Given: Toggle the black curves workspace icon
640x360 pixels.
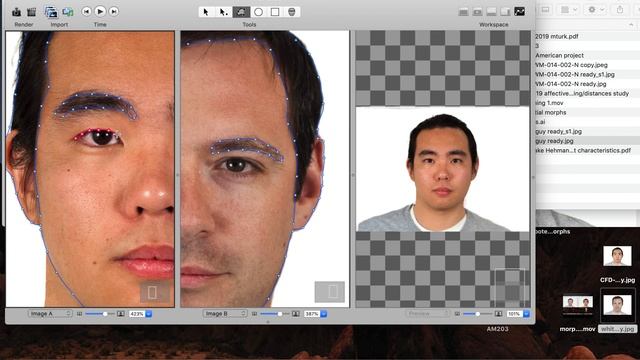Looking at the screenshot, I should point(520,11).
